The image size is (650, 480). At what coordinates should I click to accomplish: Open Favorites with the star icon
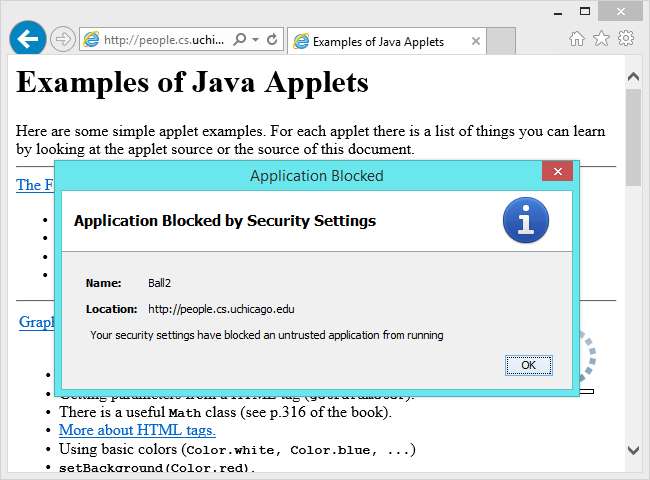click(x=601, y=39)
